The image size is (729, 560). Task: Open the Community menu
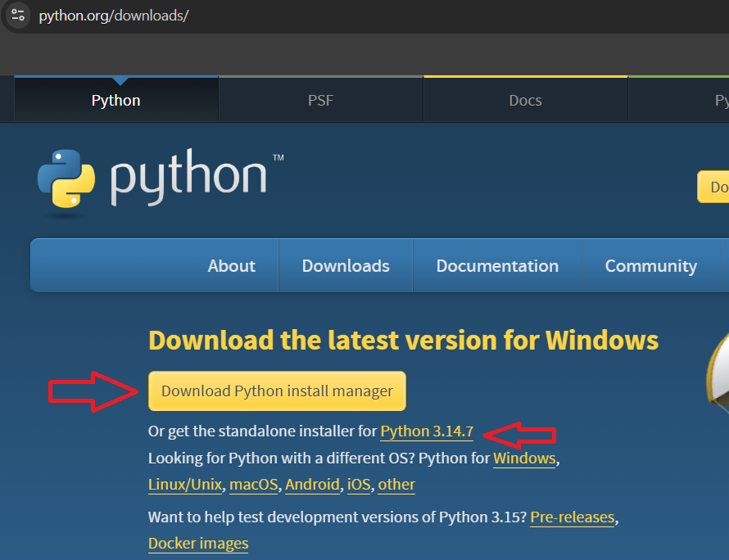(x=651, y=266)
